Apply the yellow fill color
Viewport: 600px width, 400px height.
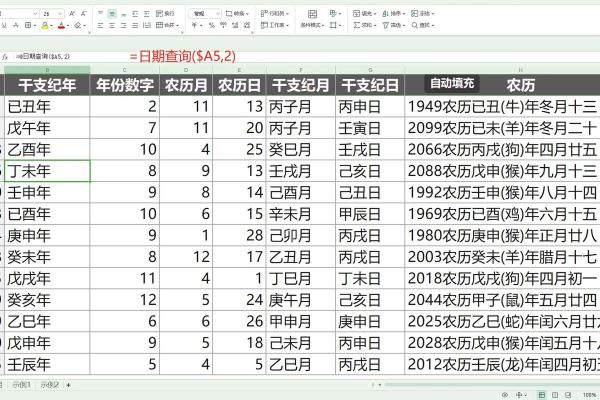pos(45,26)
